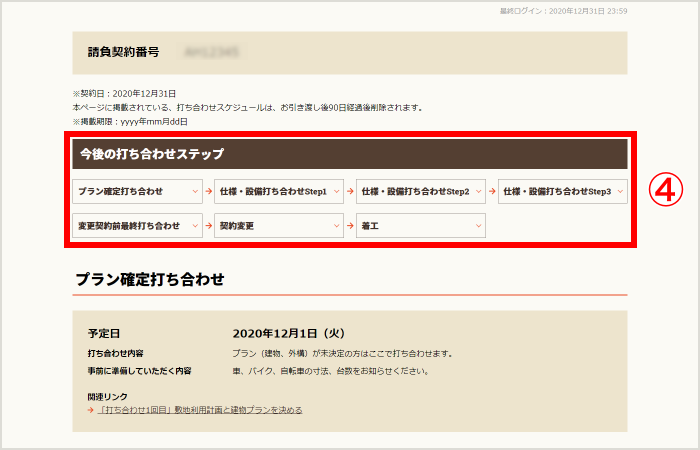This screenshot has width=700, height=450.
Task: Click the 今後の打ち合わせステップ header bar
Action: (x=350, y=154)
